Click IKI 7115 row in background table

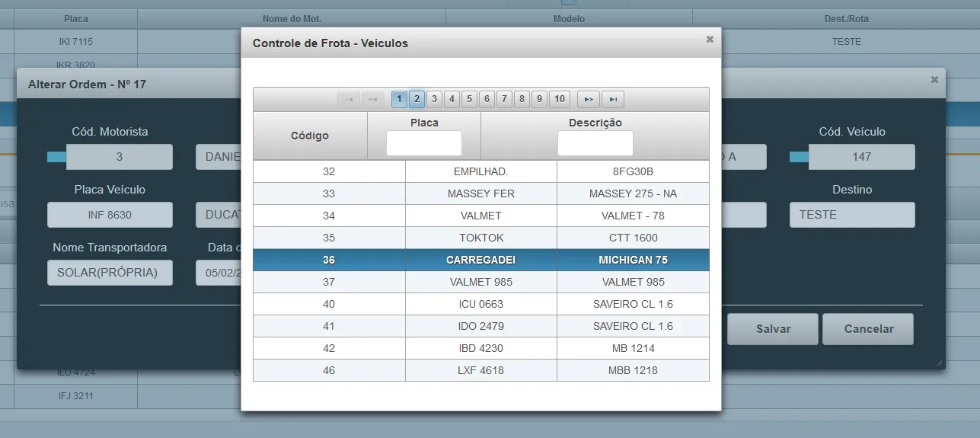(490, 41)
